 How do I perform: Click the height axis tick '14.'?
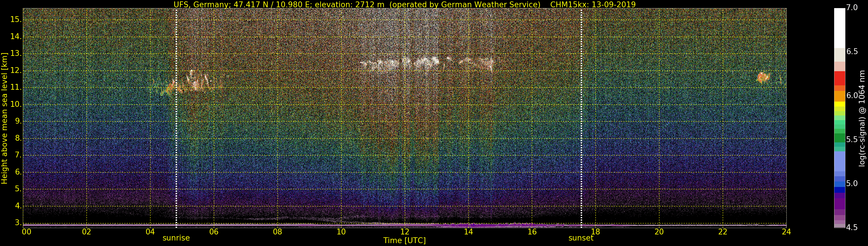coord(16,37)
